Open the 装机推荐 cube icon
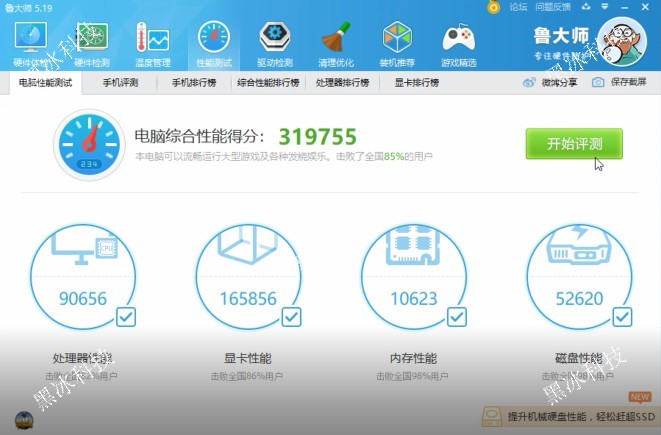 (x=397, y=42)
